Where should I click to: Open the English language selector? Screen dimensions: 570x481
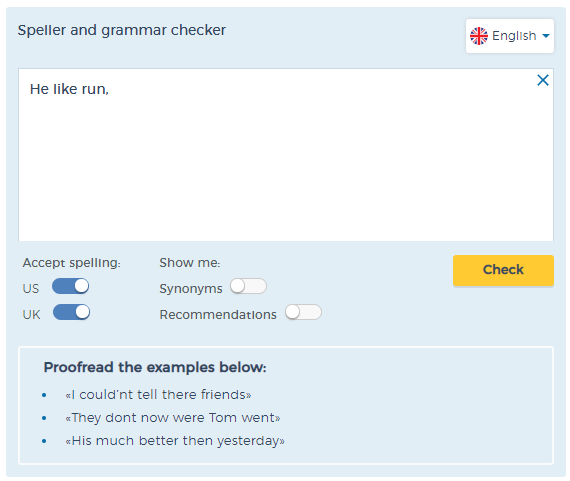510,36
